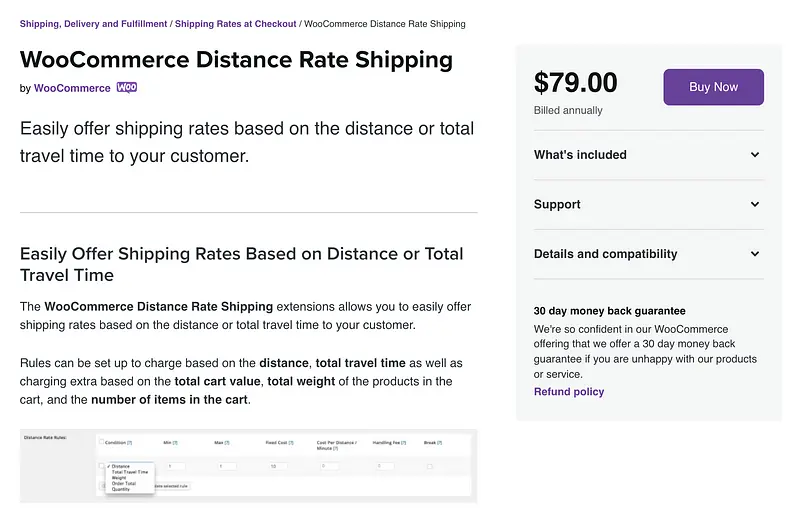Select Quantity from the condition options
800x516 pixels.
(x=122, y=489)
